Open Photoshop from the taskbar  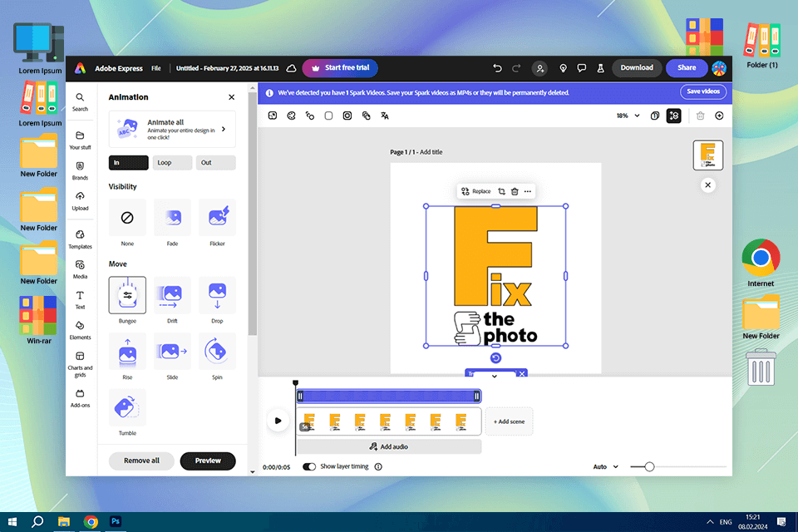116,521
